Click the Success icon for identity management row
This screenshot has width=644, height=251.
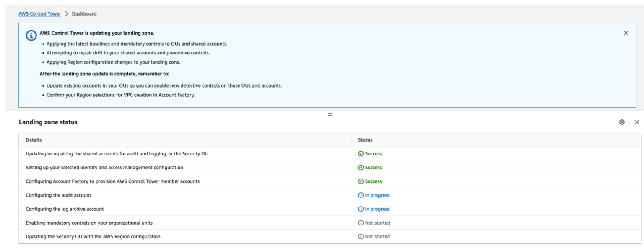click(360, 167)
